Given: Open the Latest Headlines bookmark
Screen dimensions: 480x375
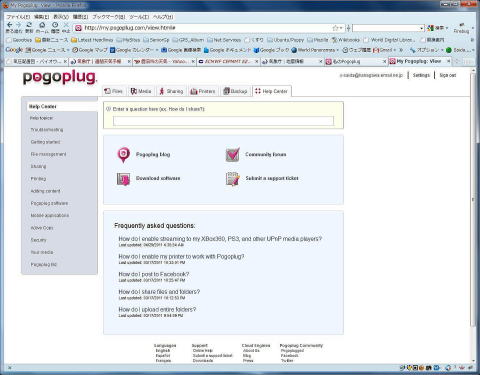Looking at the screenshot, I should [92, 40].
